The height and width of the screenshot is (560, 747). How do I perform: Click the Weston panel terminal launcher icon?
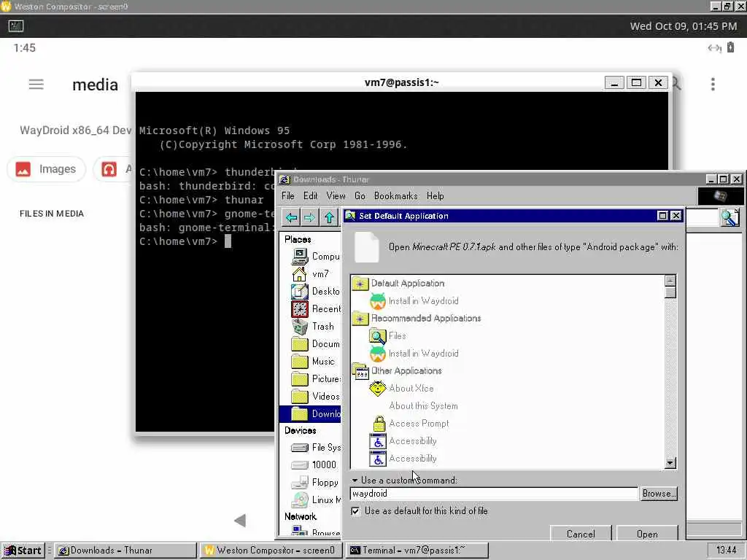(x=16, y=26)
